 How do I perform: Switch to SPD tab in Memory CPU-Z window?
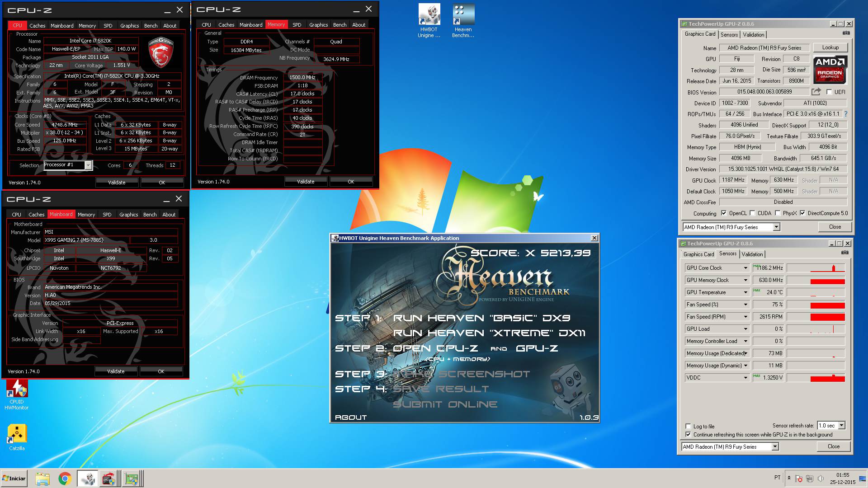(297, 25)
